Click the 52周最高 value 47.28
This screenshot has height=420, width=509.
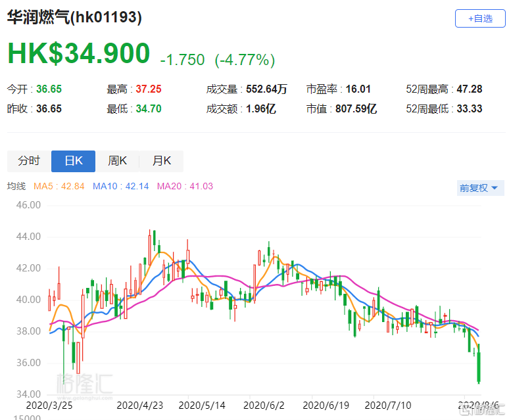point(470,89)
